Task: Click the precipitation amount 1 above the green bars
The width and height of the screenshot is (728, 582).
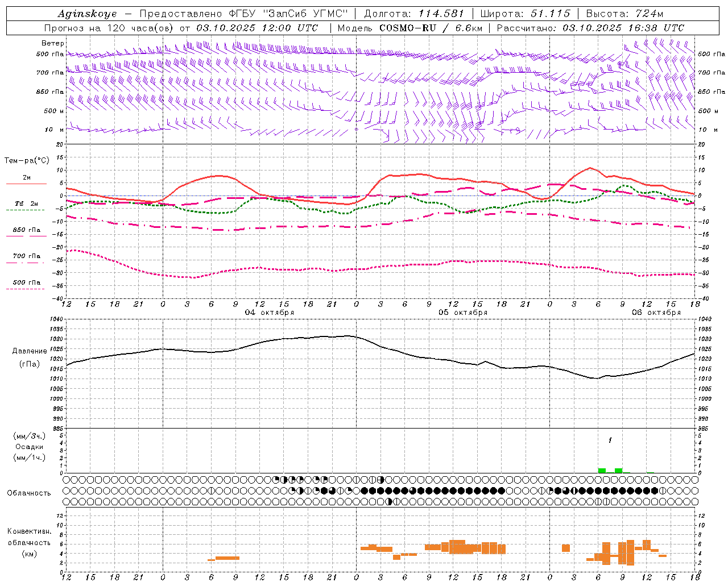Action: 610,440
